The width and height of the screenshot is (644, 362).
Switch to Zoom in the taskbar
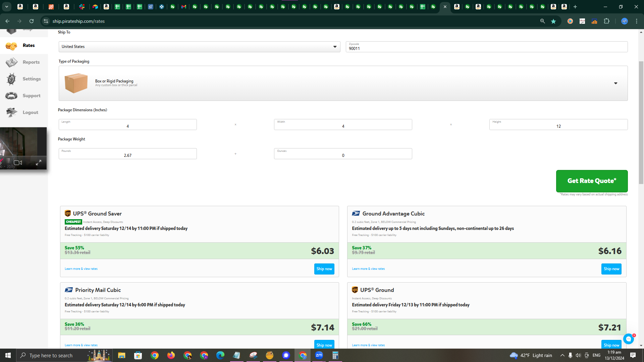(319, 355)
